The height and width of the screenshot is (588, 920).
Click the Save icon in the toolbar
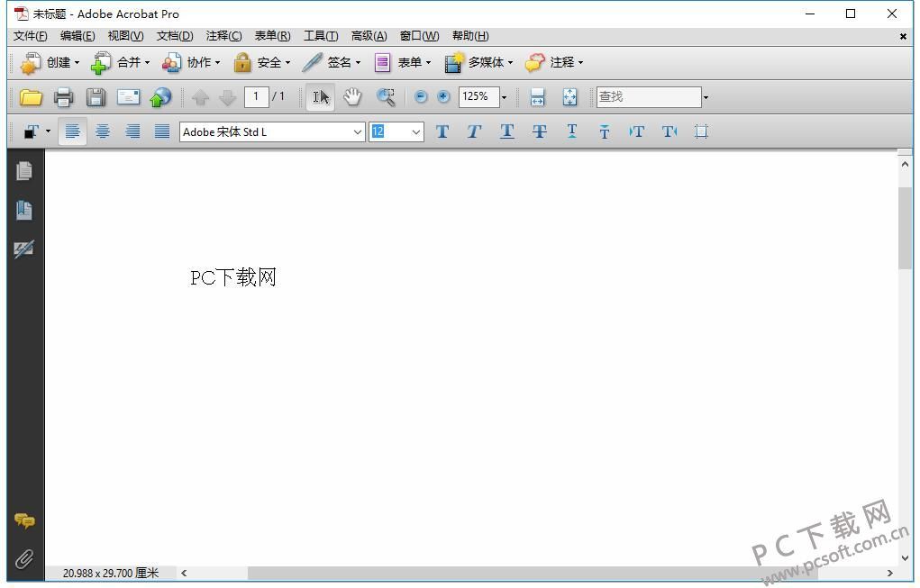tap(96, 96)
